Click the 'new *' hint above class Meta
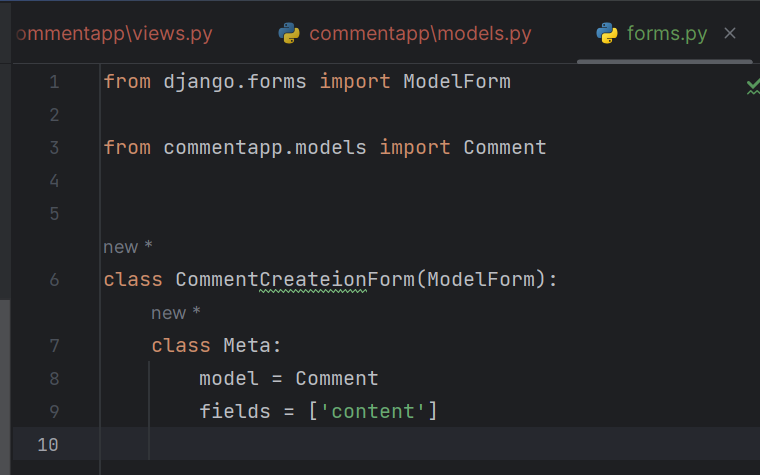This screenshot has height=475, width=760. point(175,313)
